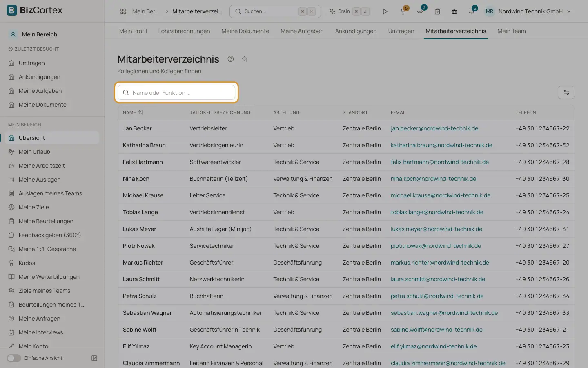
Task: Click the BizCortex logo
Action: pos(35,11)
